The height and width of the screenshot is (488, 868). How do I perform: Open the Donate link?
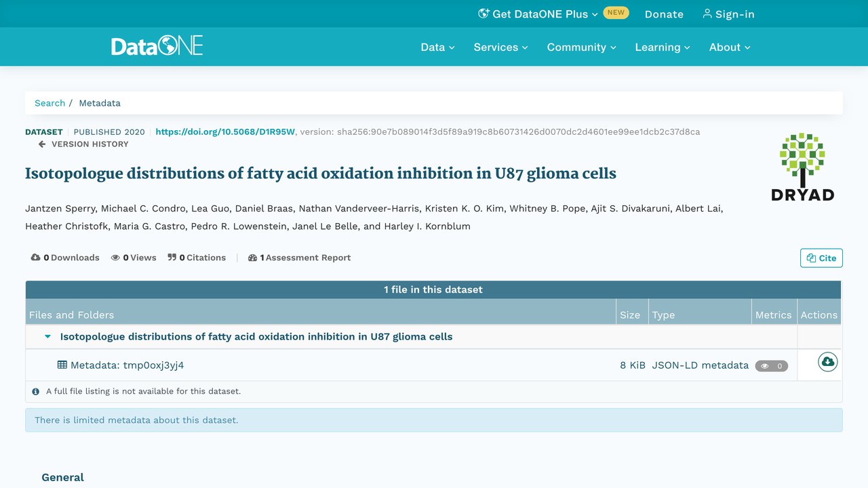click(664, 14)
